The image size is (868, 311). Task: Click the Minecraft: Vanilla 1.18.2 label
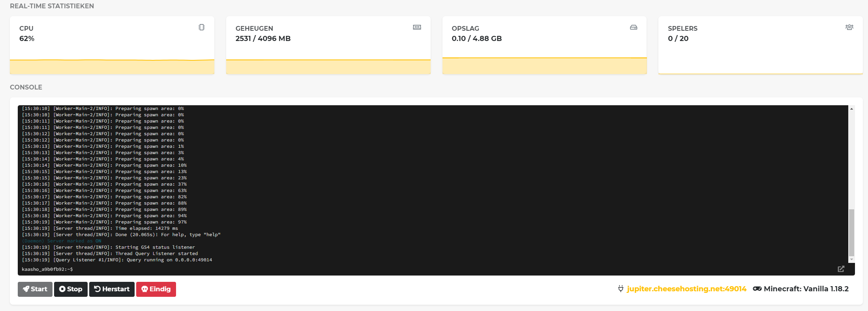[x=806, y=289]
